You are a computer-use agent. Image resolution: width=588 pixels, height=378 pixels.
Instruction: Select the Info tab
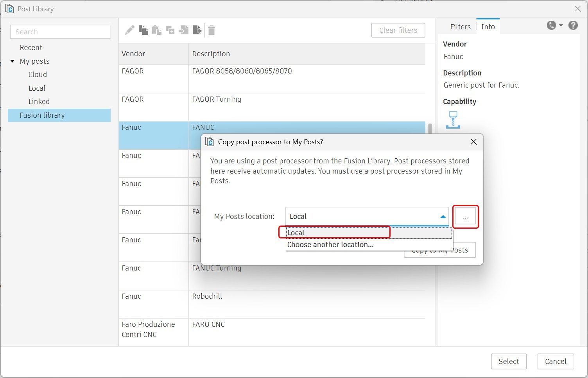coord(488,27)
